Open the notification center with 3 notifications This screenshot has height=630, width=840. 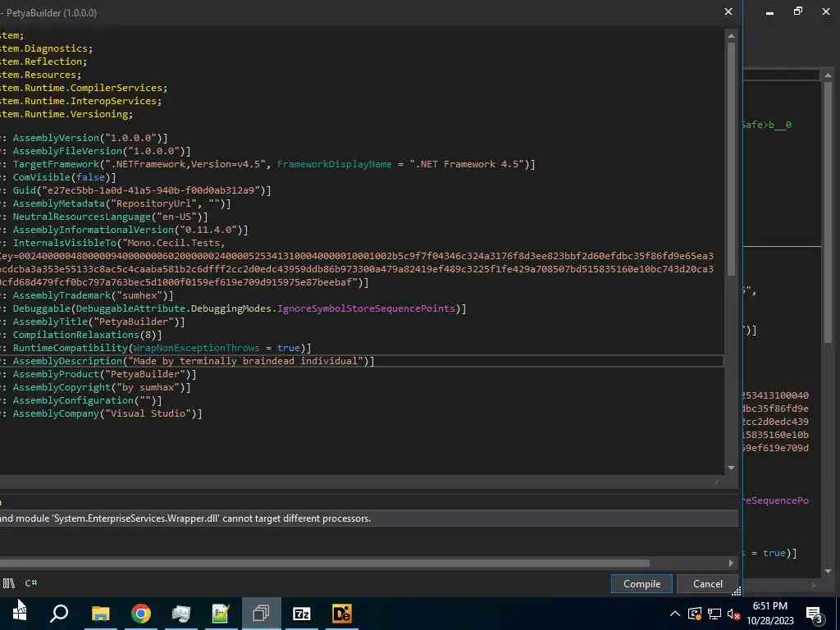(815, 614)
